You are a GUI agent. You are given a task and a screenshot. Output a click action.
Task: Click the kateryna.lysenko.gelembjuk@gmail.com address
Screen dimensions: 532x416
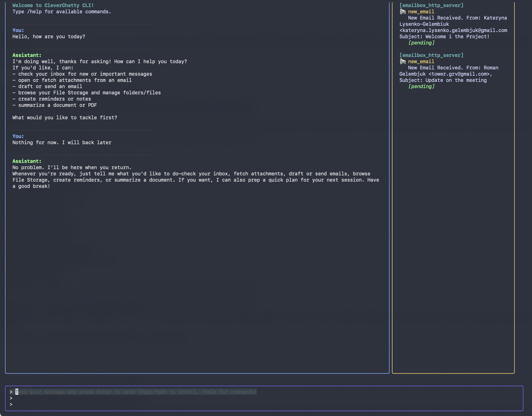click(x=454, y=30)
